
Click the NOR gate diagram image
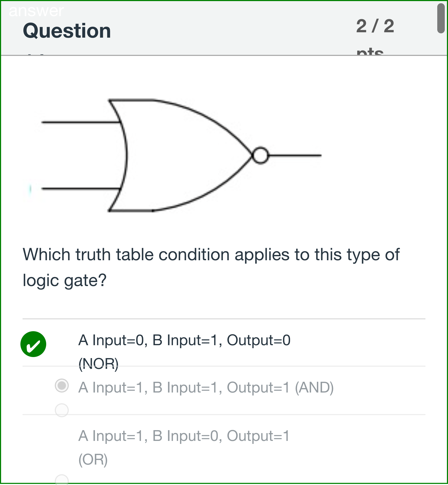tap(180, 156)
